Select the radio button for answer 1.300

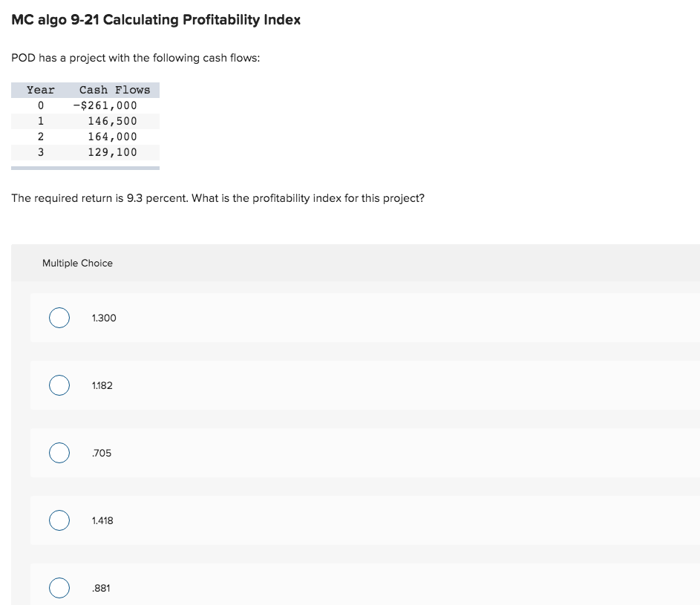(59, 318)
